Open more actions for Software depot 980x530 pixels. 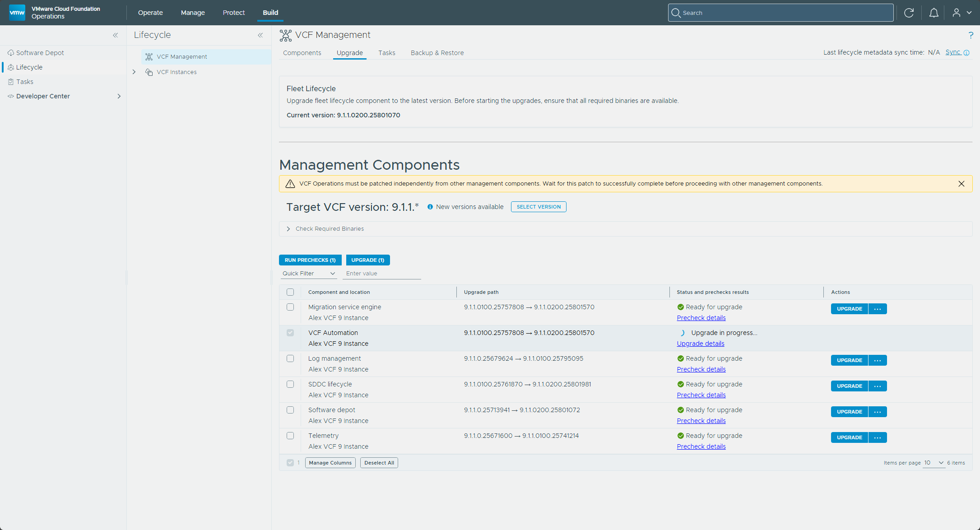878,412
